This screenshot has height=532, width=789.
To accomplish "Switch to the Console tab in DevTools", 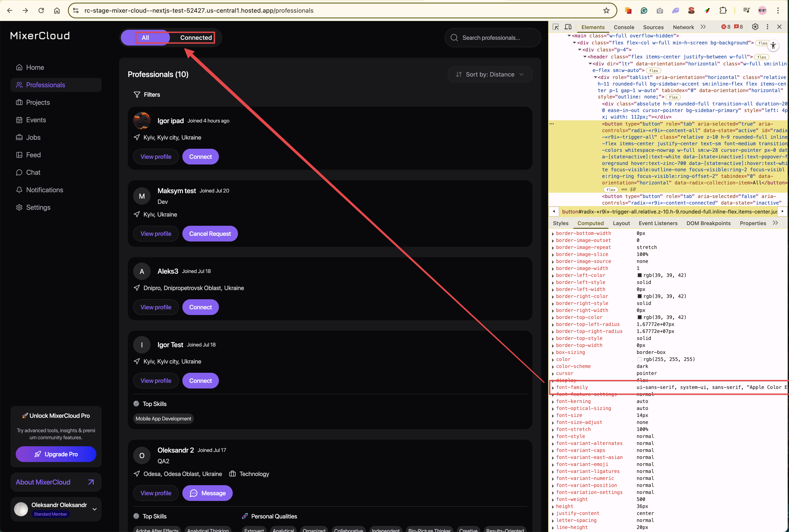I will [624, 27].
